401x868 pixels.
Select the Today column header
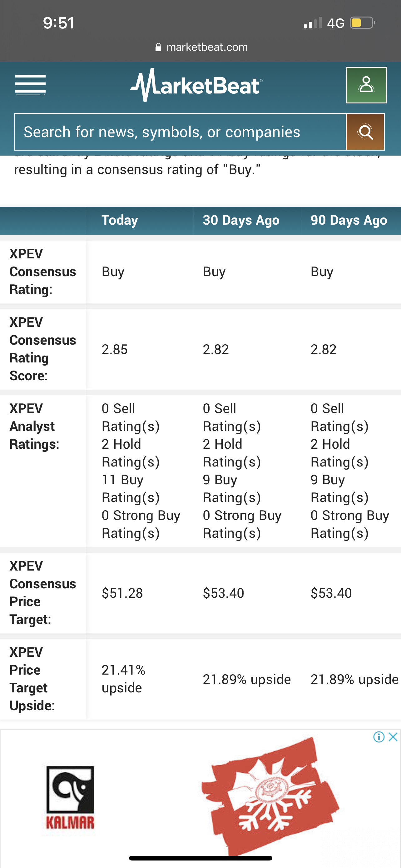click(x=120, y=220)
